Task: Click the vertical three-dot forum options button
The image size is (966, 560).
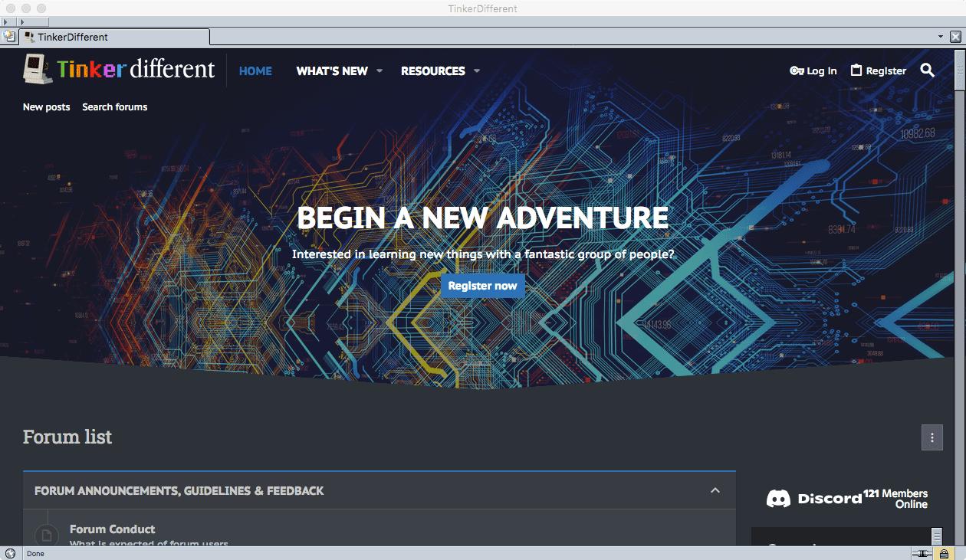Action: pyautogui.click(x=932, y=437)
